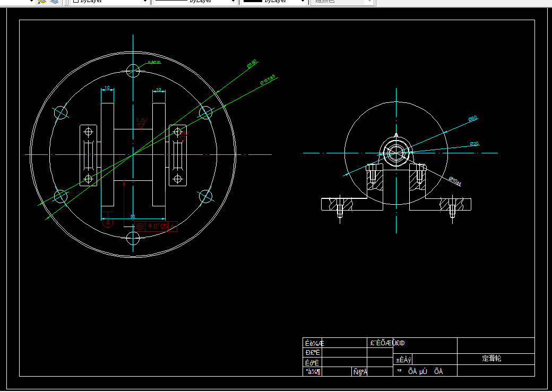This screenshot has width=552, height=392.
Task: Select the "1.6" surface roughness symbol on the hub
Action: click(141, 123)
